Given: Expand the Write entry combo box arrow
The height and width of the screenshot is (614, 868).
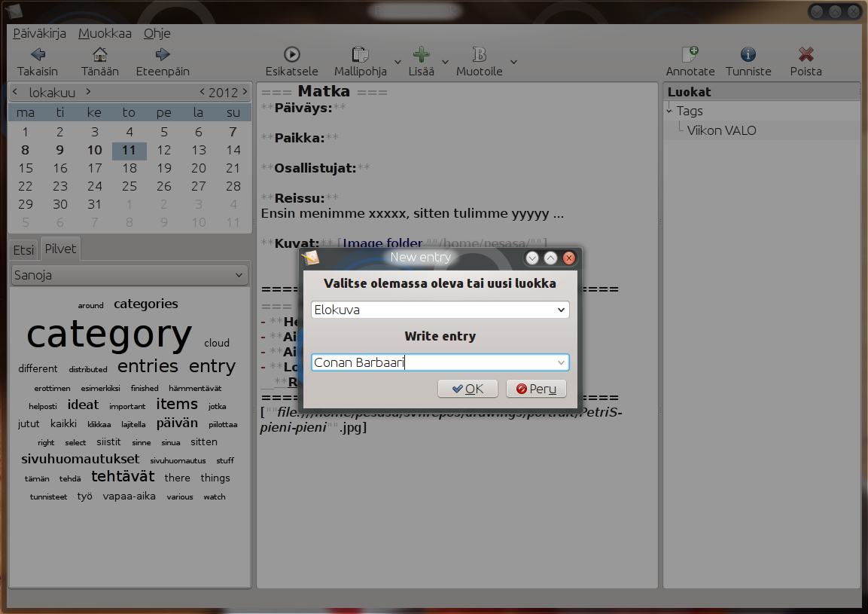Looking at the screenshot, I should (561, 362).
